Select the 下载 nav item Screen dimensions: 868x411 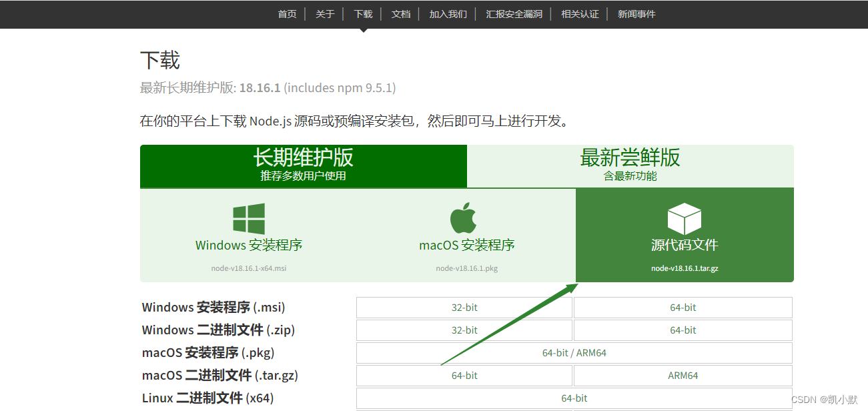(363, 14)
